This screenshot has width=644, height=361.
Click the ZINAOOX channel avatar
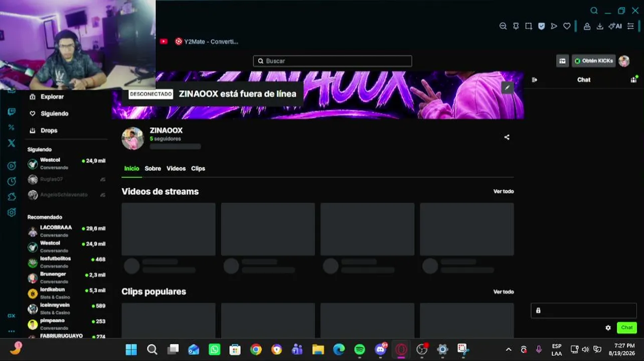(133, 138)
